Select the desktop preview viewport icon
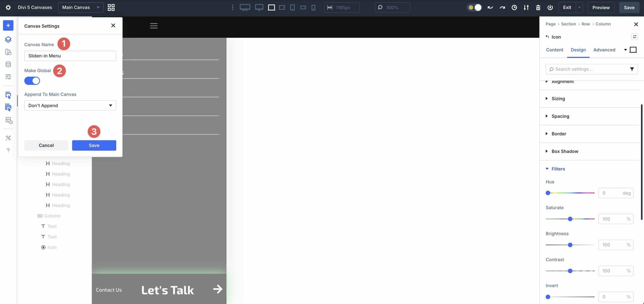644x304 pixels. click(245, 8)
